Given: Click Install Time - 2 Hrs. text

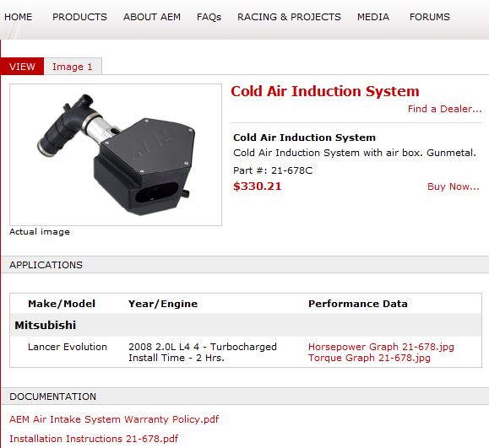Looking at the screenshot, I should (177, 358).
